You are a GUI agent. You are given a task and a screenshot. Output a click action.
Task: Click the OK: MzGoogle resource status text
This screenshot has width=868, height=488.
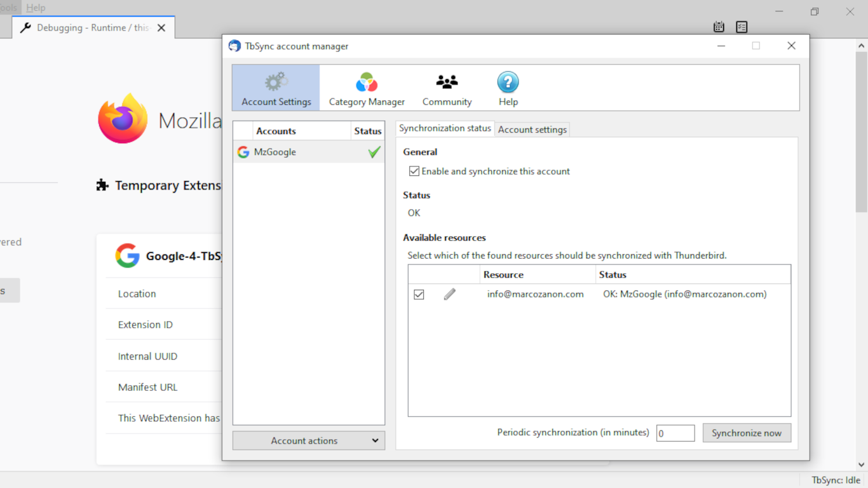tap(685, 294)
